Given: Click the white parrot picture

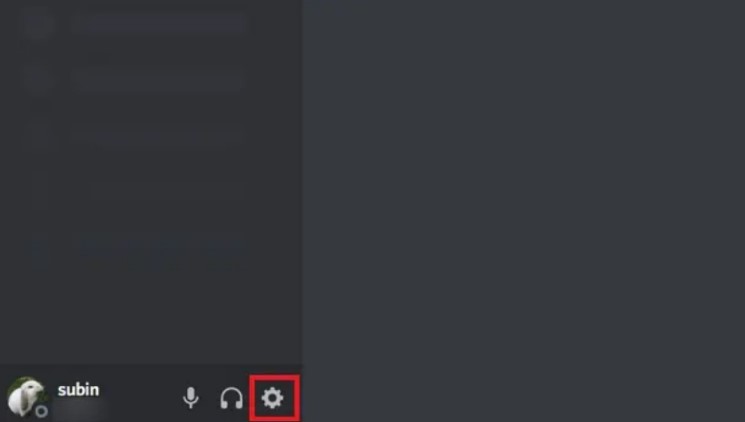Looking at the screenshot, I should coord(26,397).
